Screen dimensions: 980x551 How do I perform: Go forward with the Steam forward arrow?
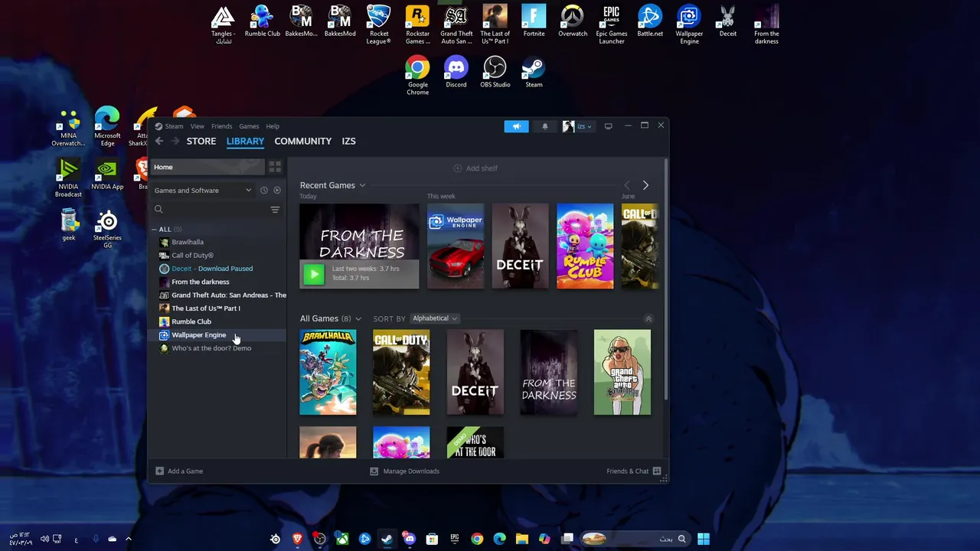point(175,141)
